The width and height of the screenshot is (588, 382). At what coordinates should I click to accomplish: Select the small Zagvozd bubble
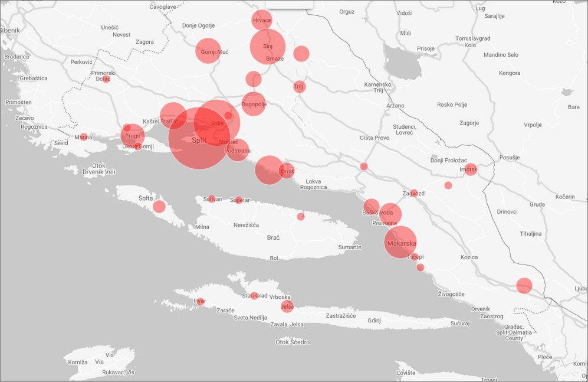(414, 193)
